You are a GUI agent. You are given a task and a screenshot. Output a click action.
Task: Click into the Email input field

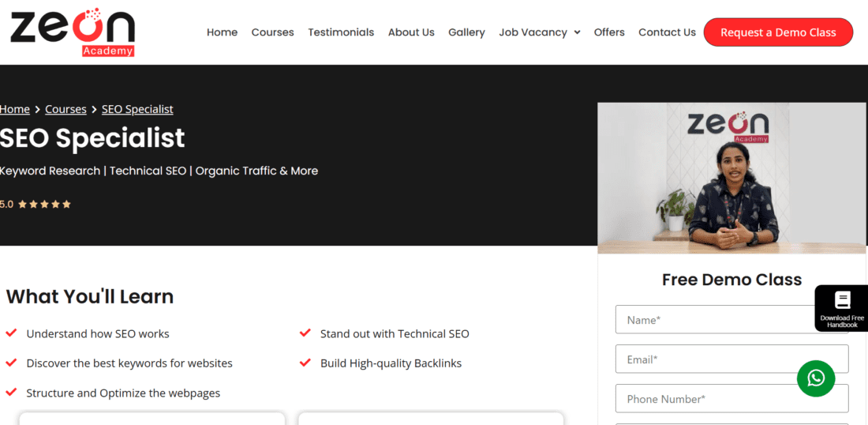click(x=731, y=359)
